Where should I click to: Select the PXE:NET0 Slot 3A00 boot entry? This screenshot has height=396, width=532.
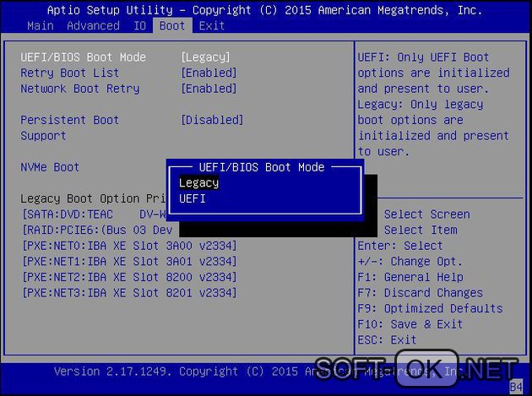(x=129, y=246)
